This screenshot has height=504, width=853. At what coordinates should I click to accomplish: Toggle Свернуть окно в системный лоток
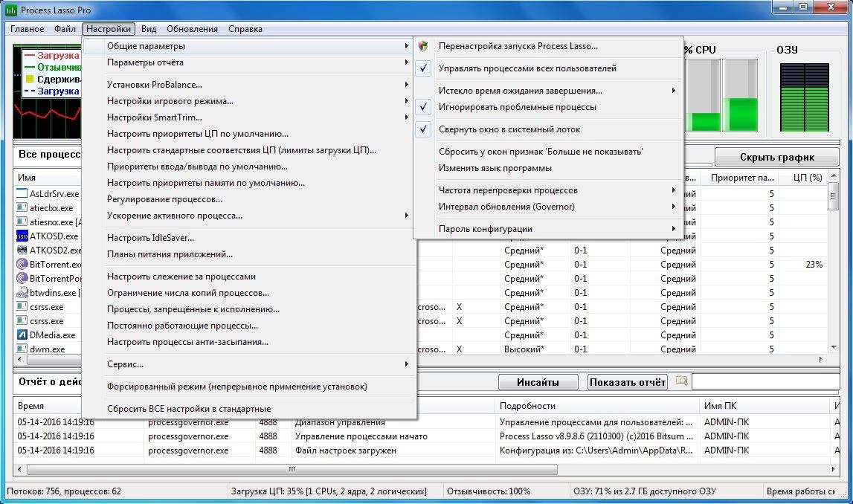(548, 129)
